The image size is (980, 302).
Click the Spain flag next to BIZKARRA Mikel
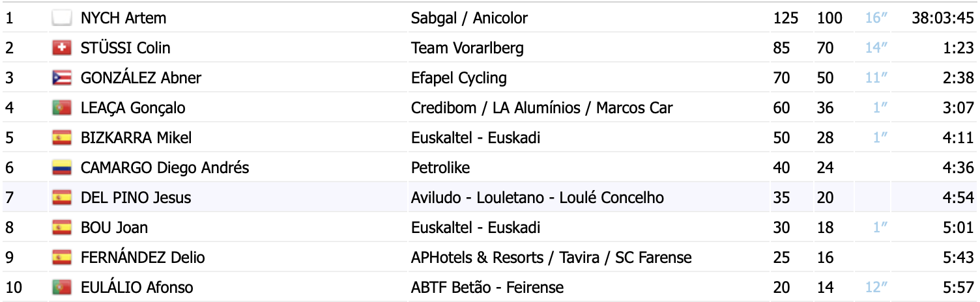point(61,138)
